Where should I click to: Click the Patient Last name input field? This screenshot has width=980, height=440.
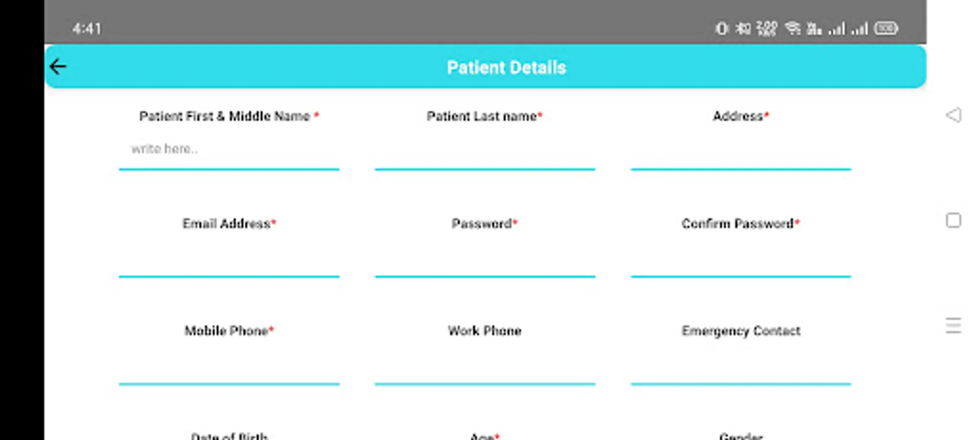(485, 151)
